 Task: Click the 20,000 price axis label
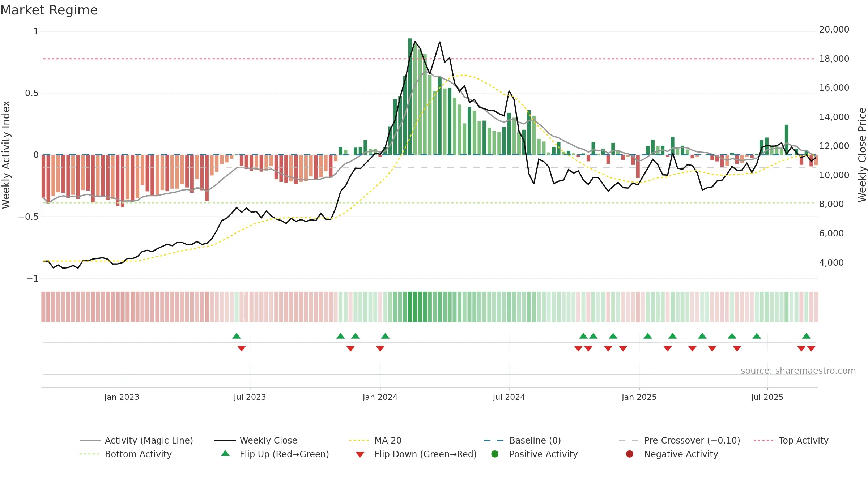[x=834, y=30]
